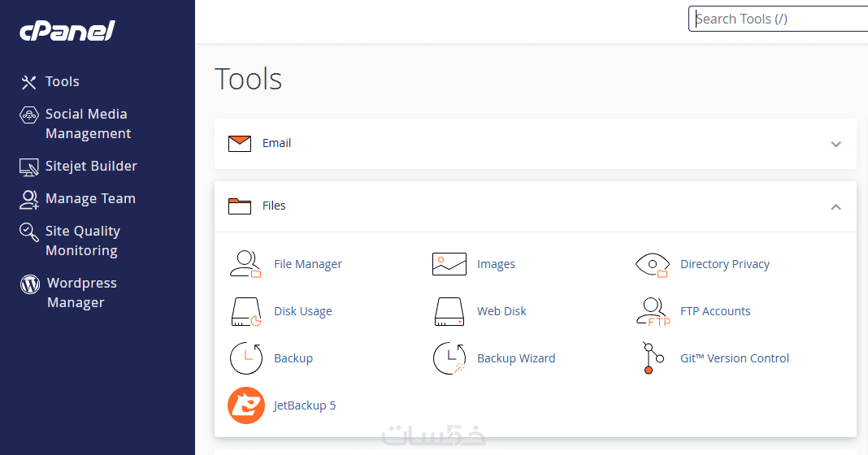Viewport: 868px width, 455px height.
Task: Click the Manage Team user icon
Action: pyautogui.click(x=28, y=199)
